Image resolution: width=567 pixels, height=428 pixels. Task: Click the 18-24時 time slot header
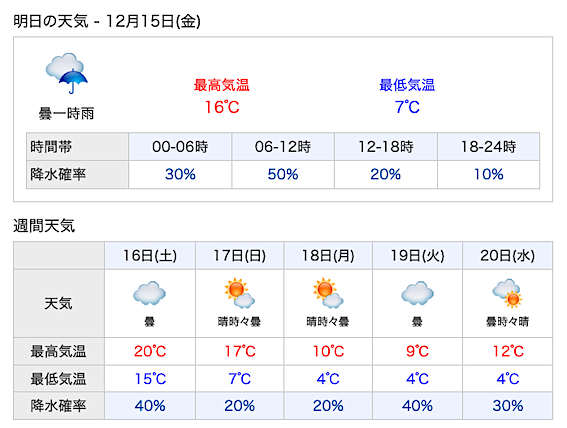[489, 146]
